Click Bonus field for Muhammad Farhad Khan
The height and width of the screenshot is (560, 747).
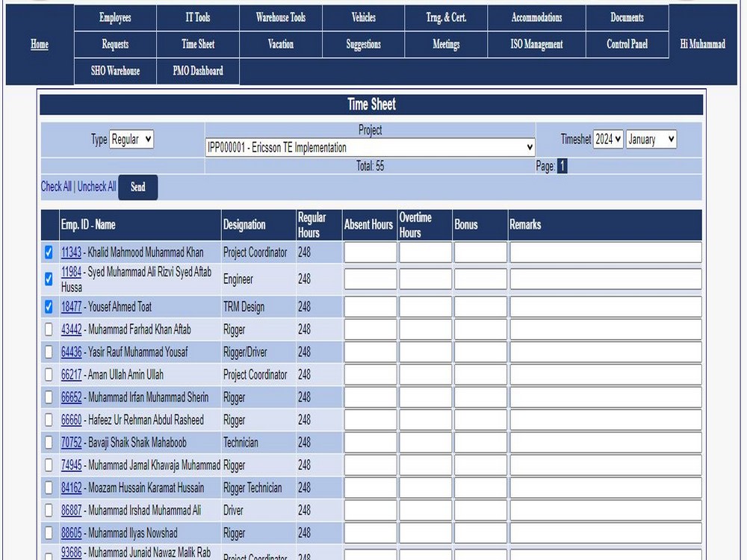(x=480, y=329)
